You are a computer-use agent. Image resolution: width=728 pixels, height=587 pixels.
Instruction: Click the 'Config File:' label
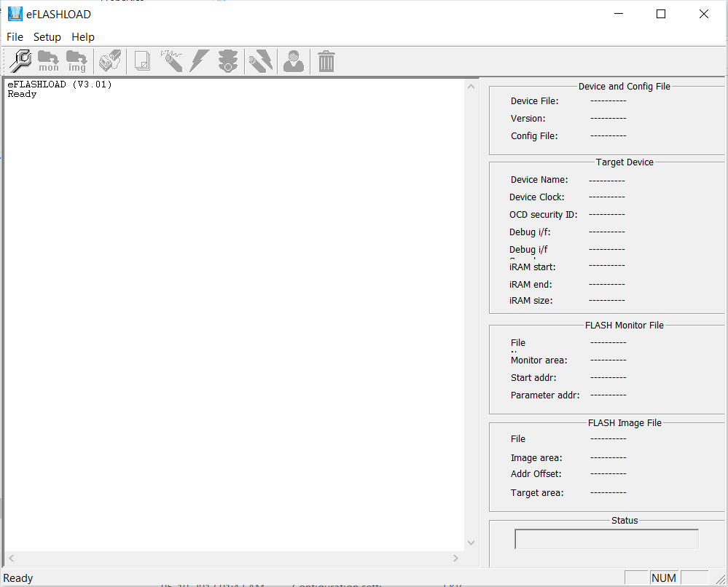click(x=534, y=136)
